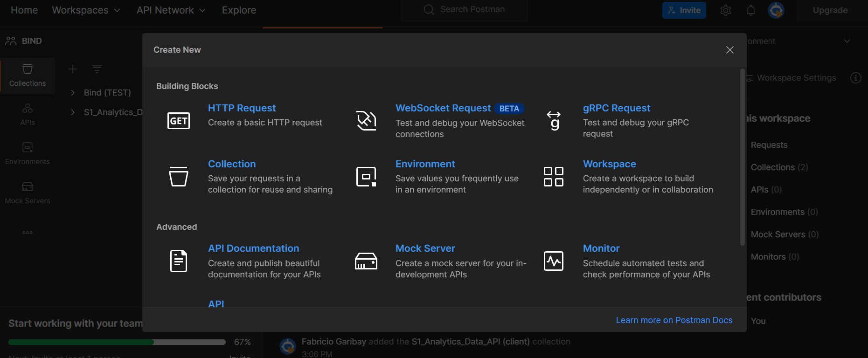Viewport: 868px width, 358px height.
Task: Click the Environment link in dialog
Action: [425, 164]
